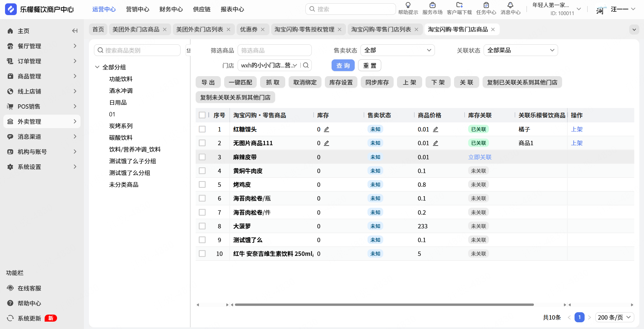This screenshot has width=644, height=329.
Task: Switch to 营销中心 top menu
Action: tap(138, 9)
